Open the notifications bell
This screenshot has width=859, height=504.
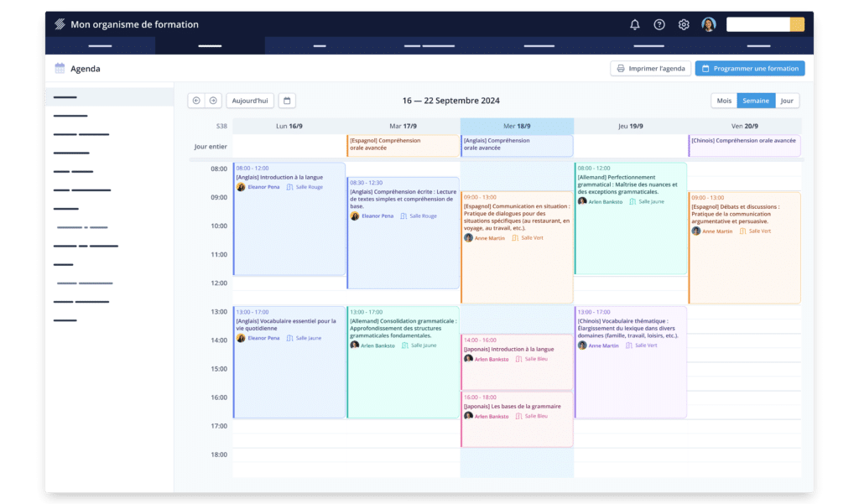(x=634, y=24)
